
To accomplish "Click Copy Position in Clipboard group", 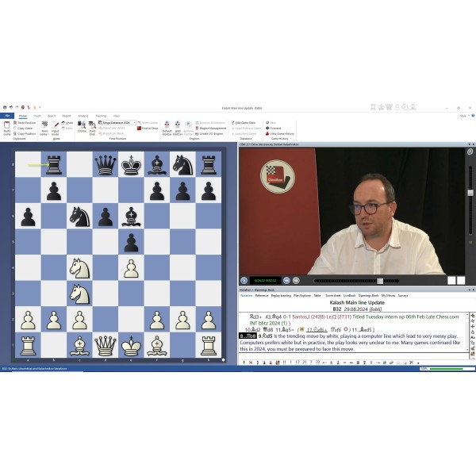I will tap(25, 133).
